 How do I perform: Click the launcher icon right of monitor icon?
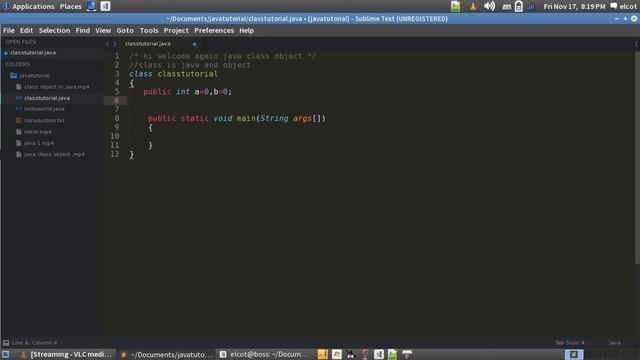coord(105,6)
